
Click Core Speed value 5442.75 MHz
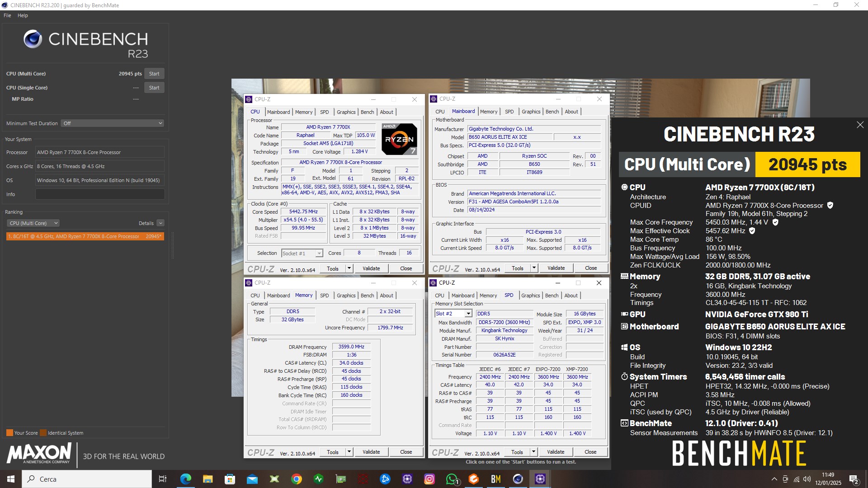(x=303, y=211)
